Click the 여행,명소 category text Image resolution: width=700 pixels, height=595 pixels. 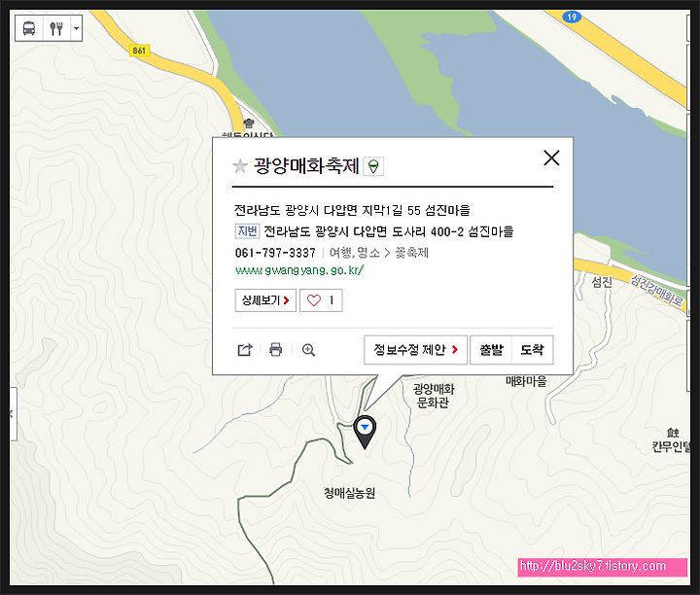click(x=355, y=253)
